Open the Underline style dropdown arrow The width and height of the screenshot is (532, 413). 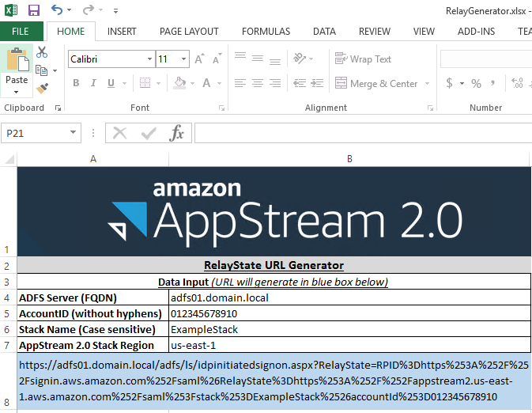pos(124,83)
